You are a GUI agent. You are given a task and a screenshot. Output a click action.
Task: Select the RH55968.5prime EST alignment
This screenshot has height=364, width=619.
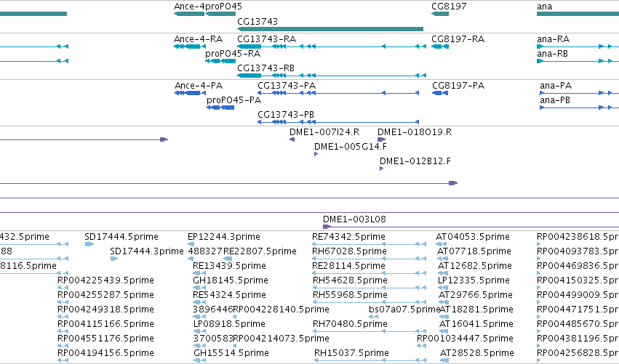click(369, 302)
